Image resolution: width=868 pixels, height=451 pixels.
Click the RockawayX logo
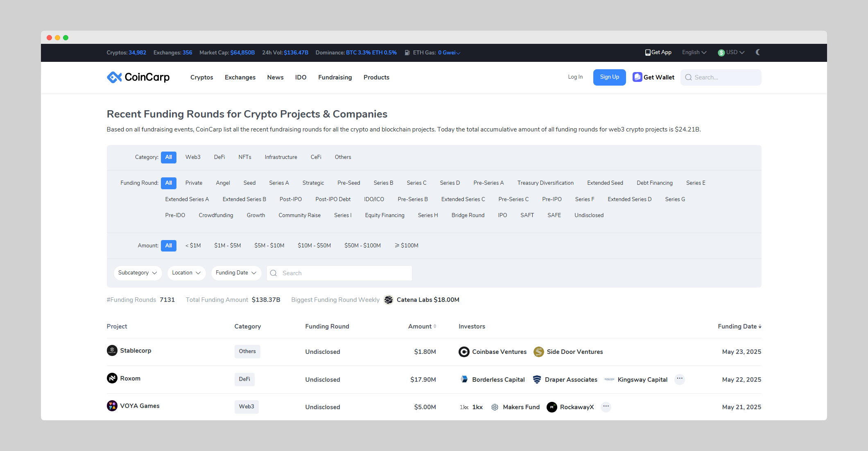pos(552,407)
